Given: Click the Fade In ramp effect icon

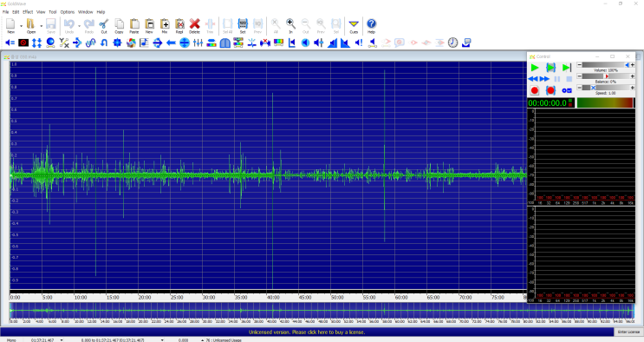Looking at the screenshot, I should pos(332,43).
